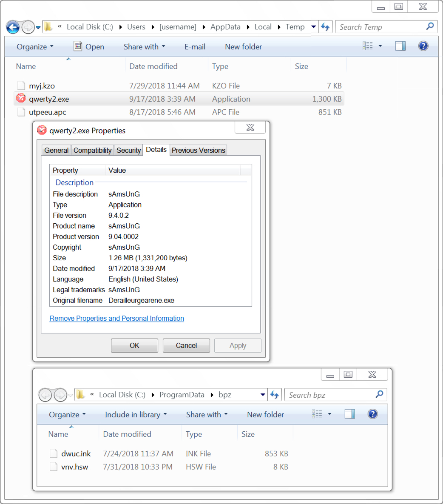
Task: Sort bpz files by Size column
Action: click(248, 434)
